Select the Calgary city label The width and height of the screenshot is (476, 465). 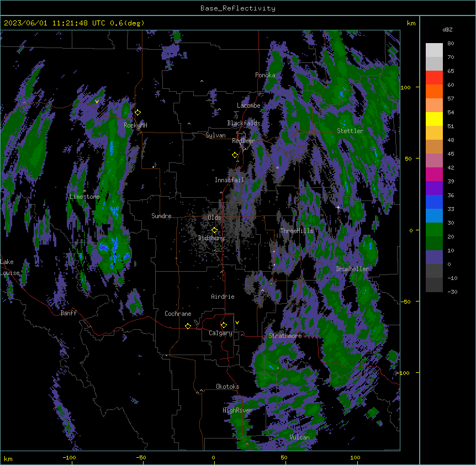220,333
